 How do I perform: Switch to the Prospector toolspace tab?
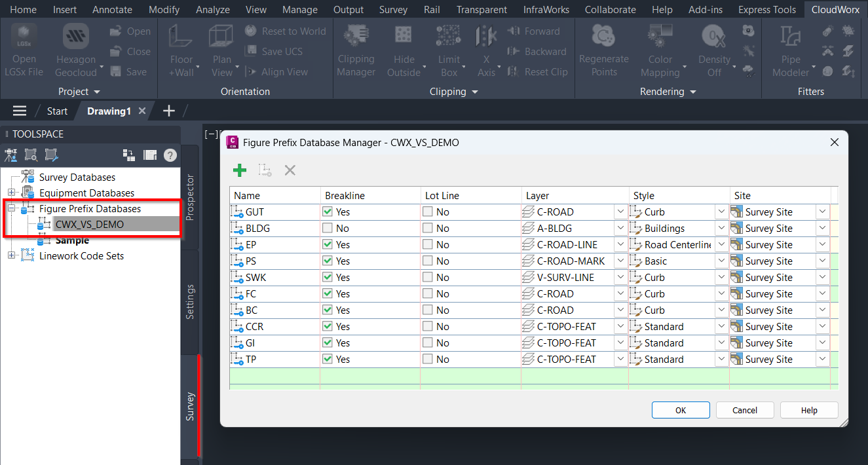[x=190, y=197]
